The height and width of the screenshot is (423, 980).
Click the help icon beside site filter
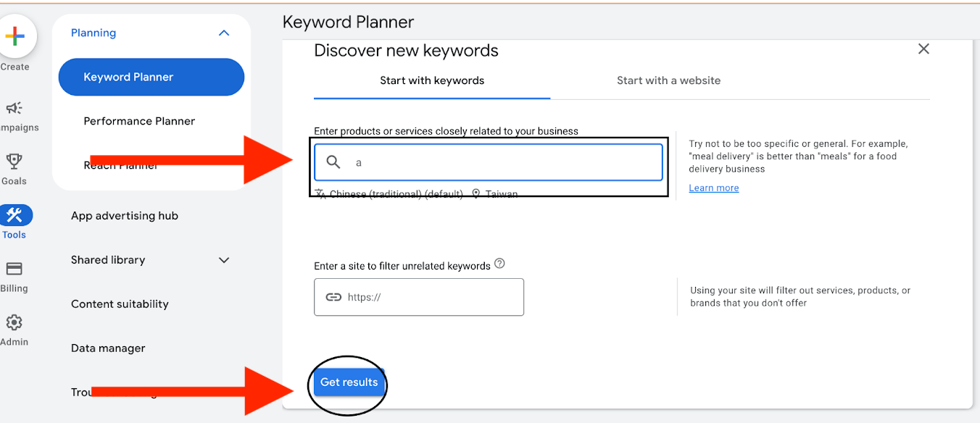499,264
